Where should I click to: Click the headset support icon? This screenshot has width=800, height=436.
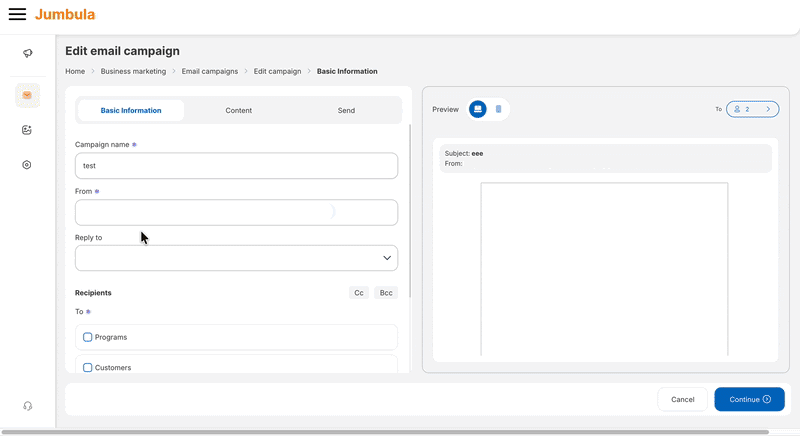click(x=28, y=406)
